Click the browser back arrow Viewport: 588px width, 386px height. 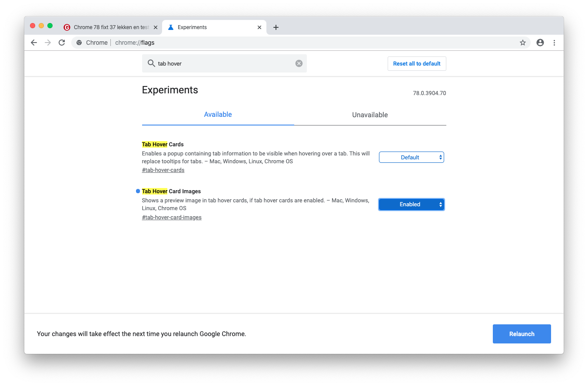click(34, 43)
